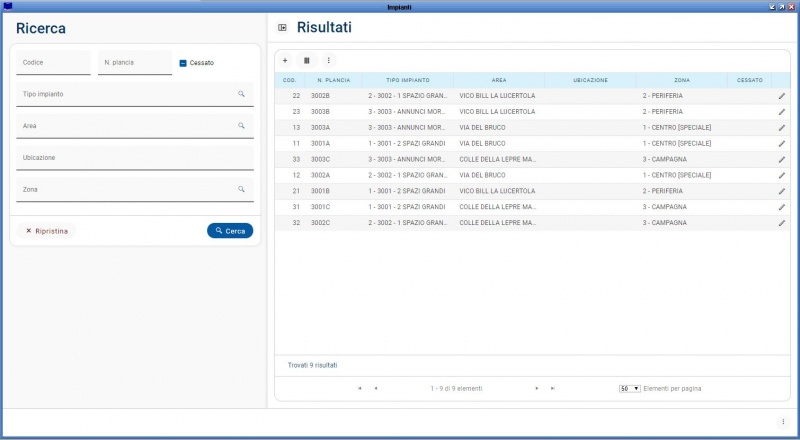Open the Zona lookup field
Screen dimensions: 800x440
[x=241, y=189]
